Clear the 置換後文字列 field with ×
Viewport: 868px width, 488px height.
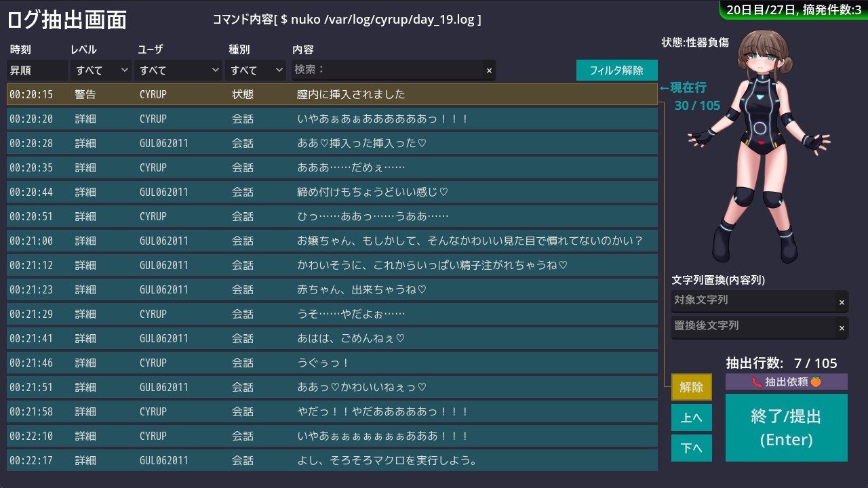tap(842, 328)
